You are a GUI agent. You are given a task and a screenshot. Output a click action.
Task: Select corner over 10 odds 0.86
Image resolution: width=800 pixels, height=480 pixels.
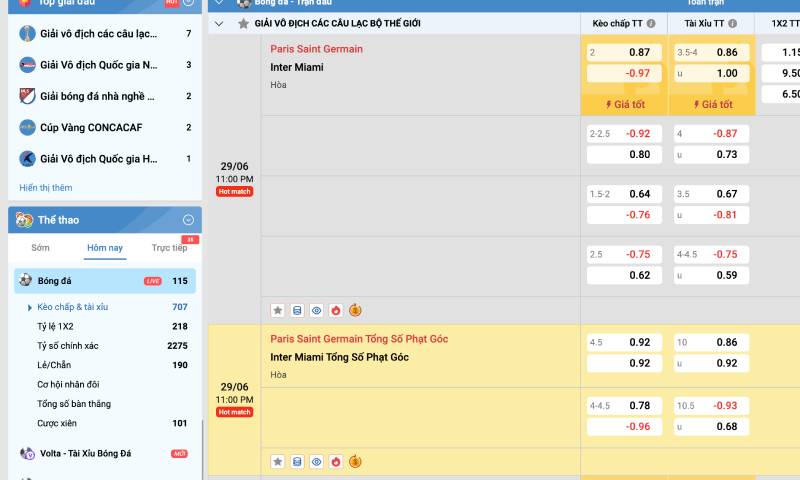click(712, 342)
